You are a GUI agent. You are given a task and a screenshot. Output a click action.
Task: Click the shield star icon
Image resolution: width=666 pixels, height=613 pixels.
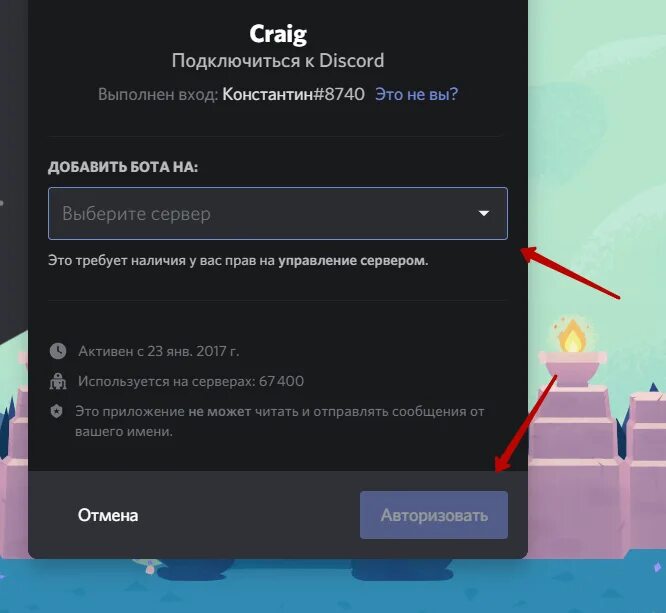(56, 411)
